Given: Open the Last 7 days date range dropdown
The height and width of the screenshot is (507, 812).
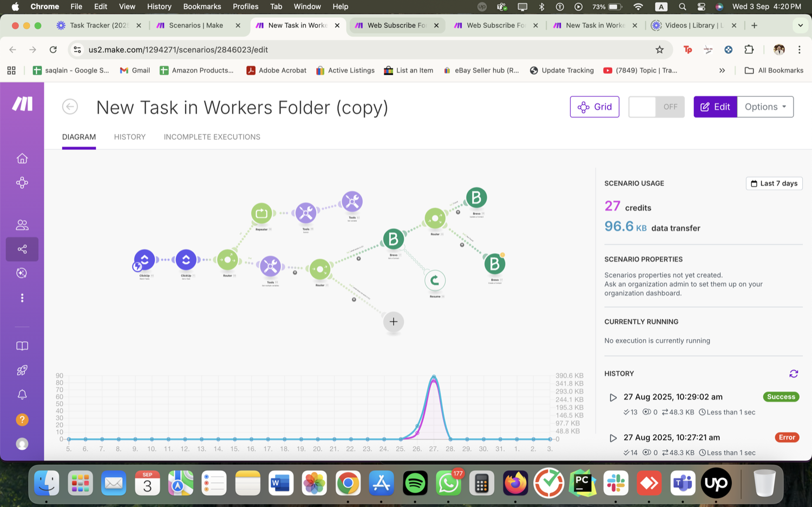Looking at the screenshot, I should click(774, 183).
